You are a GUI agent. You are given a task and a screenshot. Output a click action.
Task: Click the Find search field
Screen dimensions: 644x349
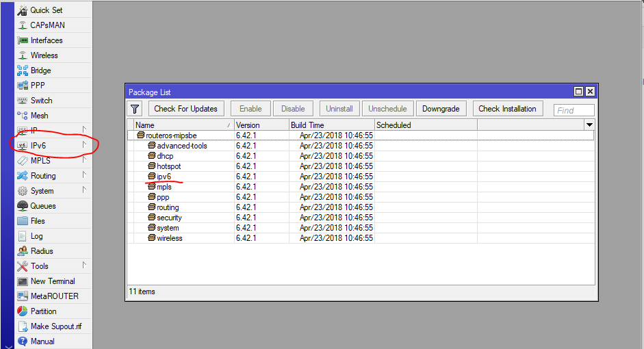coord(574,110)
